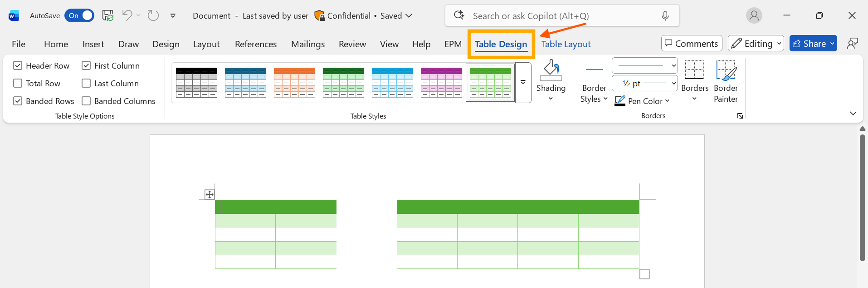The image size is (868, 288).
Task: Apply the orange table style
Action: 294,83
